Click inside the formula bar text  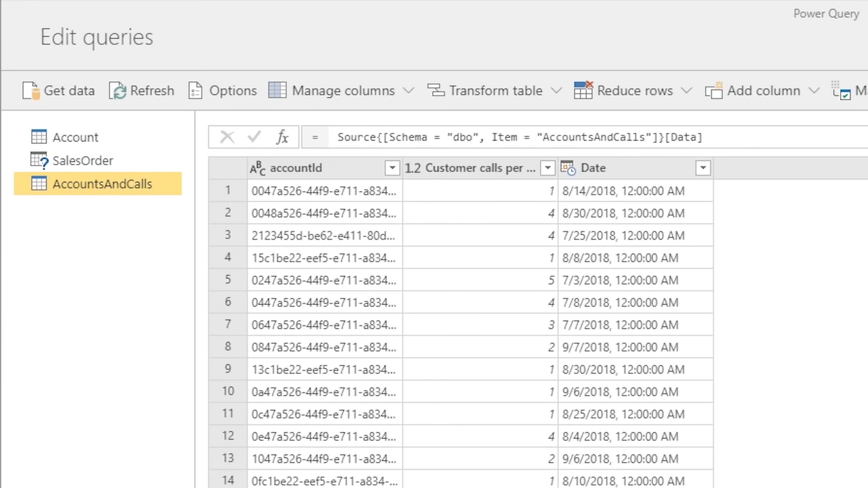(519, 137)
